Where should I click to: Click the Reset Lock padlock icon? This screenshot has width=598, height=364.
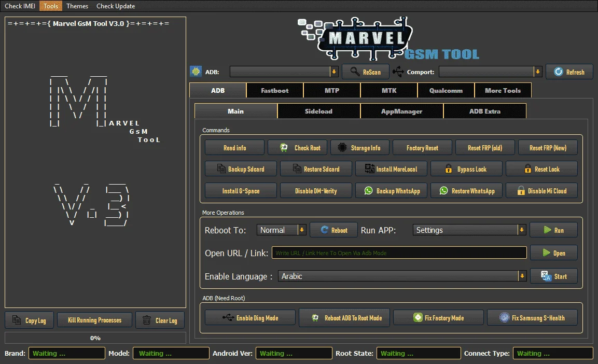pyautogui.click(x=528, y=169)
